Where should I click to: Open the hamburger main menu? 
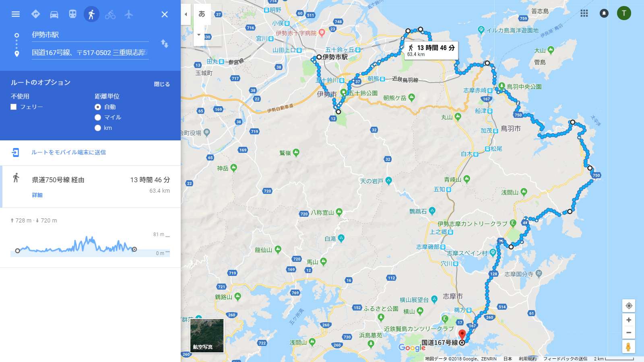(16, 14)
